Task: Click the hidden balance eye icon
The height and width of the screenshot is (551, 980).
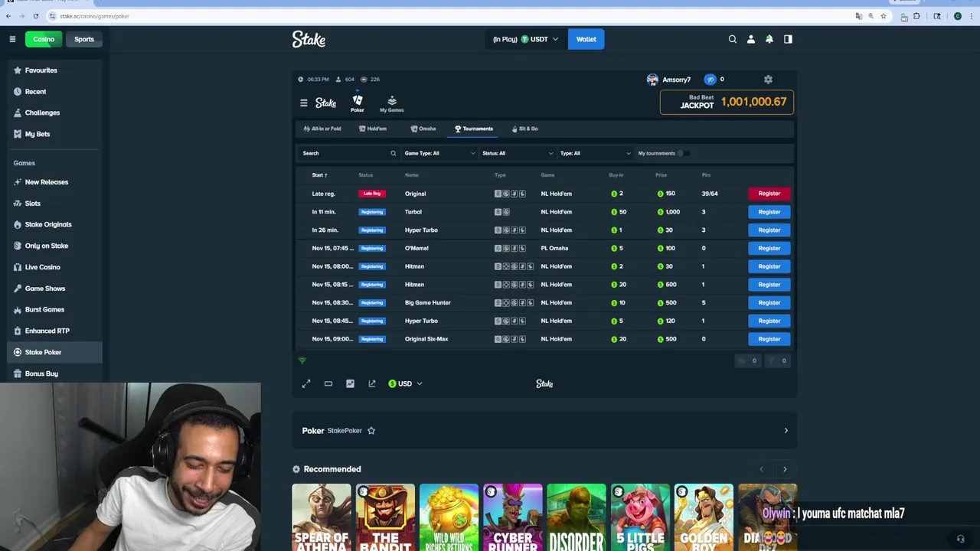Action: [x=710, y=79]
